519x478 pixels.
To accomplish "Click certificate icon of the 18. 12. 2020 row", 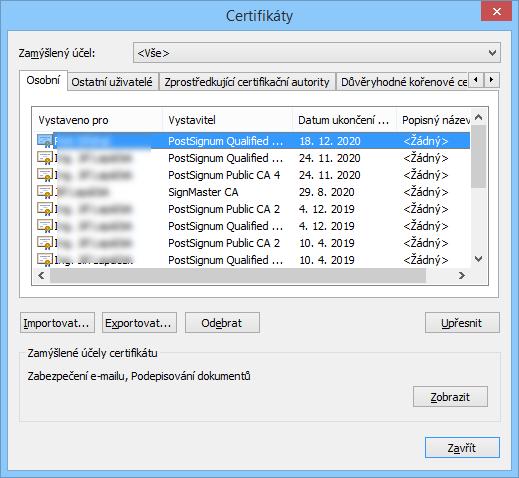I will click(45, 141).
